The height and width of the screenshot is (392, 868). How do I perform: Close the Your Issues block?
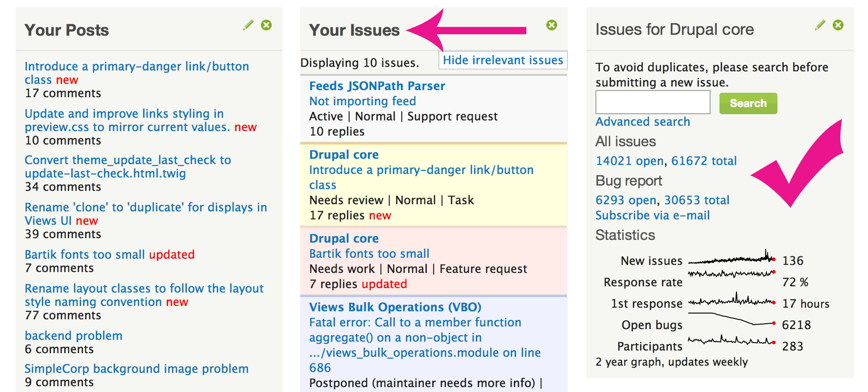552,25
